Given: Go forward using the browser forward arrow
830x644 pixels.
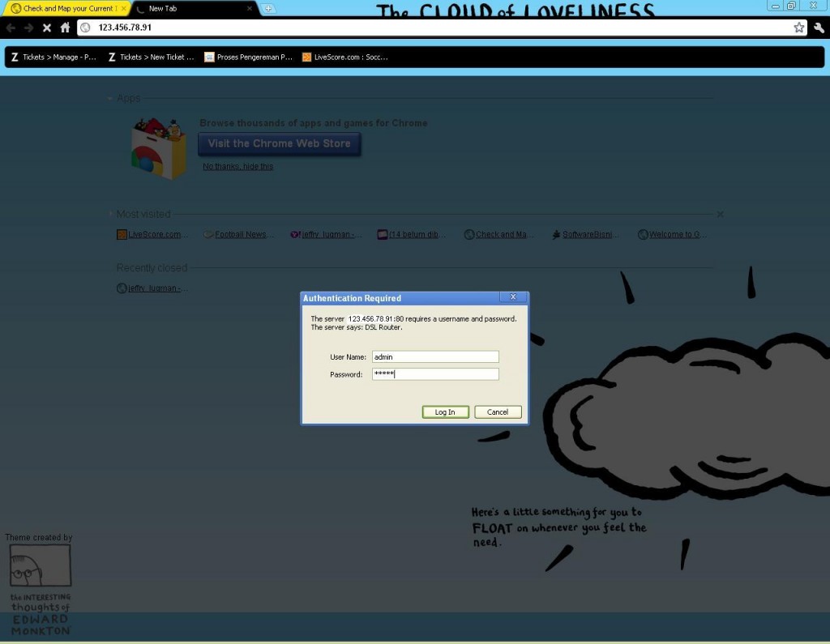Looking at the screenshot, I should pyautogui.click(x=29, y=28).
